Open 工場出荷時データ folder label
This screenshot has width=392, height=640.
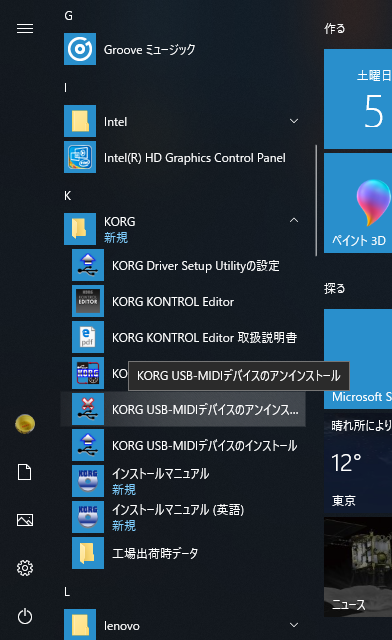pos(155,553)
